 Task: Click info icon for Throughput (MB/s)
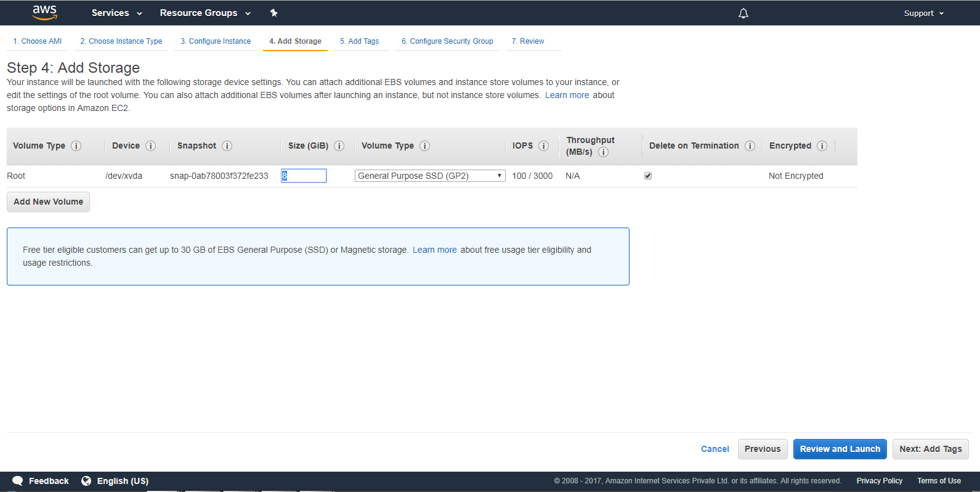604,152
